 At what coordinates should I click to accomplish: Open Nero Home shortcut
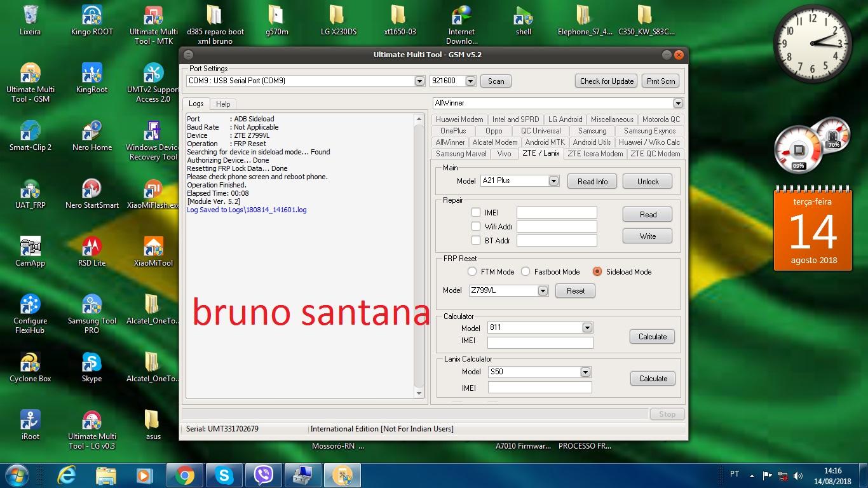(x=92, y=136)
